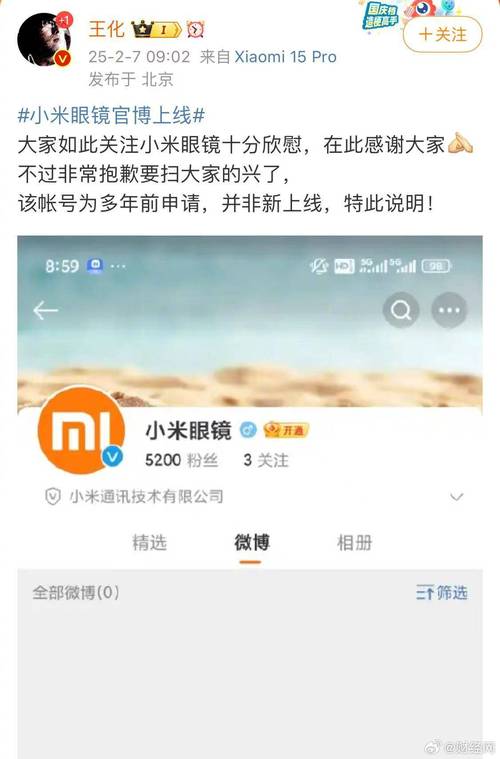Follow the poster with +关注 button
The width and height of the screenshot is (500, 759).
442,34
